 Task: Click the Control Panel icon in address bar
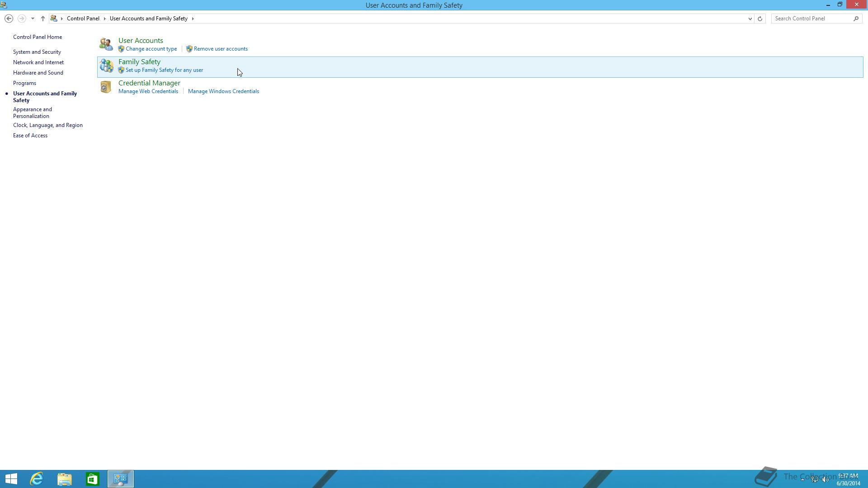(x=54, y=19)
